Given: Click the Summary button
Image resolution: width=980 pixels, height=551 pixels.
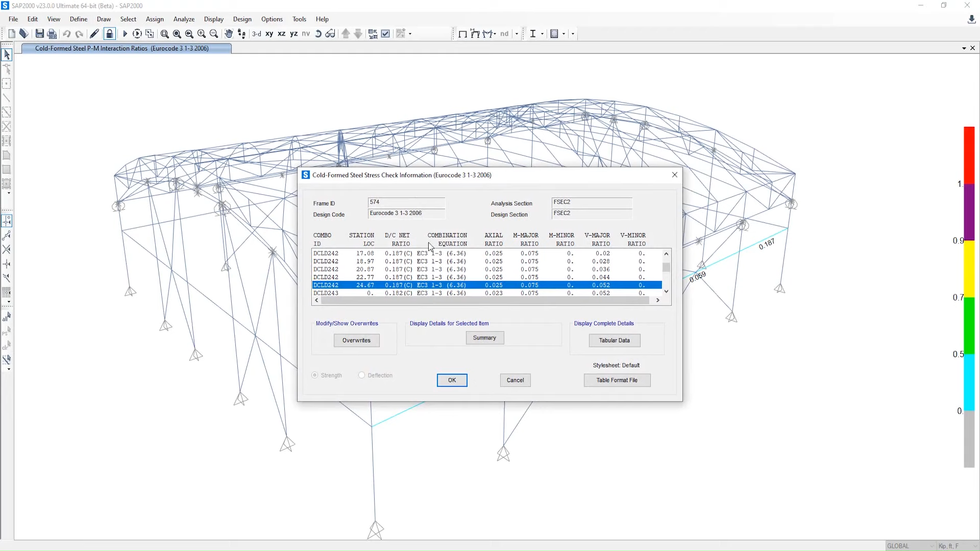Looking at the screenshot, I should pos(484,337).
